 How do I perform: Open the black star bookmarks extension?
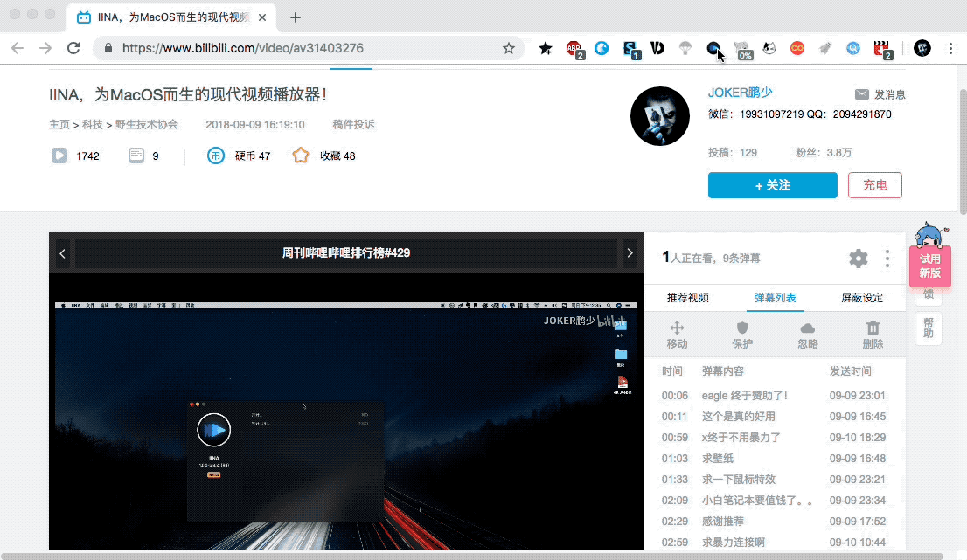click(546, 48)
